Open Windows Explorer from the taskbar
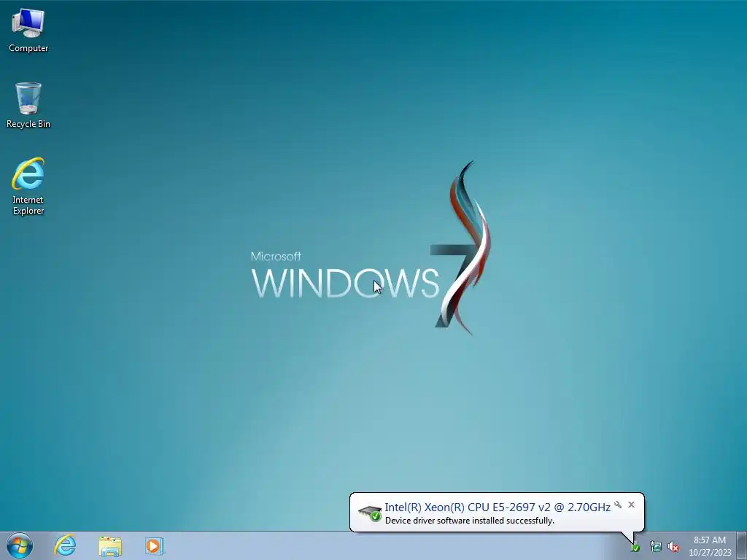Image resolution: width=747 pixels, height=560 pixels. point(110,545)
